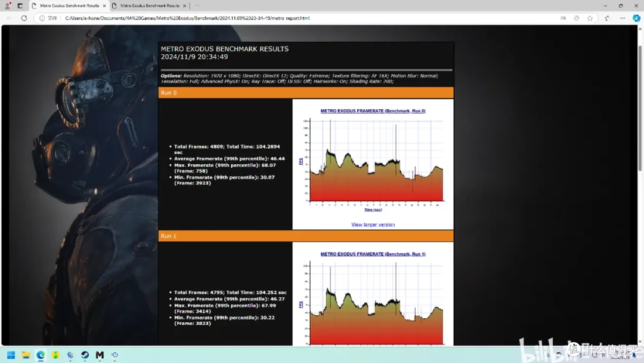Go back to the previous page

10,18
